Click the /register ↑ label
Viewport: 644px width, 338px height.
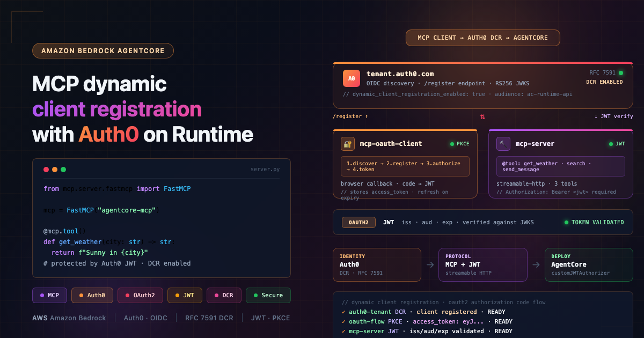(x=350, y=116)
